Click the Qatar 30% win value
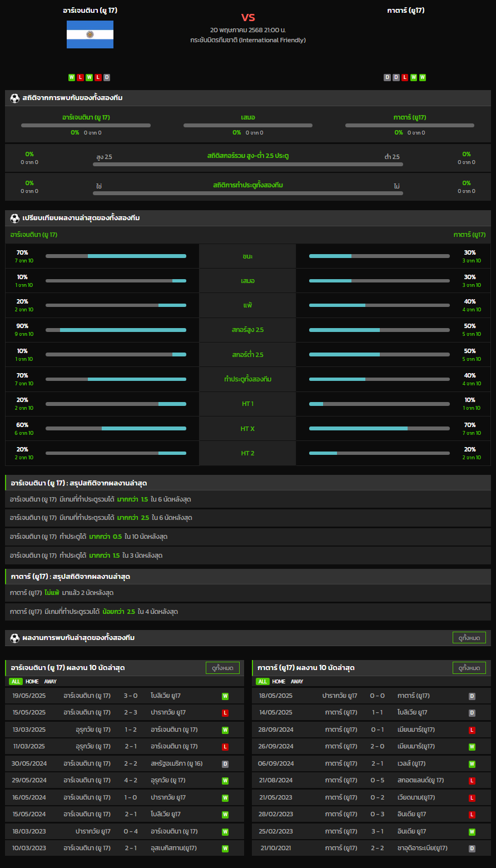The height and width of the screenshot is (868, 496). coord(470,252)
